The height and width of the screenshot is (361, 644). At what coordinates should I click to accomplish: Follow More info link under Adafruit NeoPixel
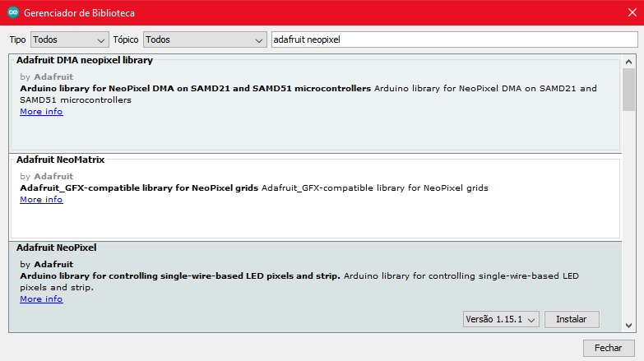[x=41, y=299]
